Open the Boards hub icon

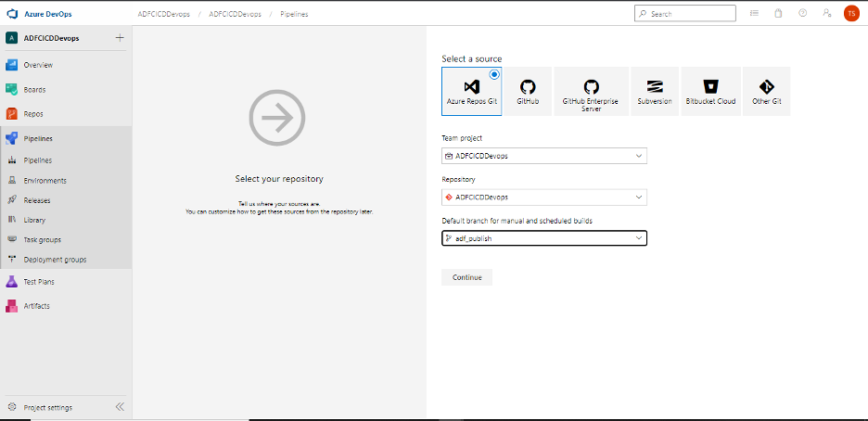point(12,89)
